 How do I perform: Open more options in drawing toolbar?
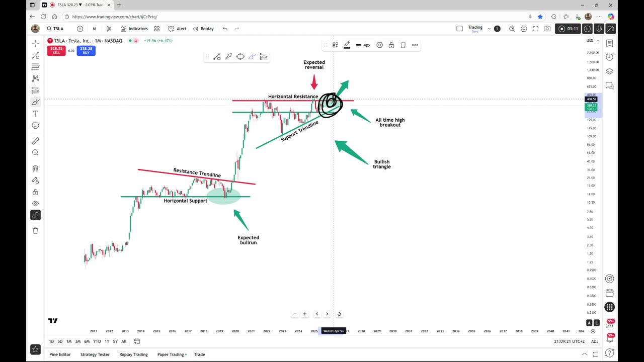pyautogui.click(x=415, y=45)
